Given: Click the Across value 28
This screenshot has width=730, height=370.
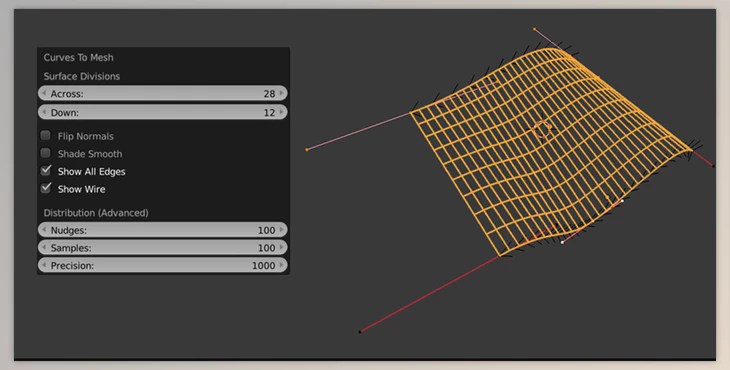Looking at the screenshot, I should pyautogui.click(x=269, y=94).
